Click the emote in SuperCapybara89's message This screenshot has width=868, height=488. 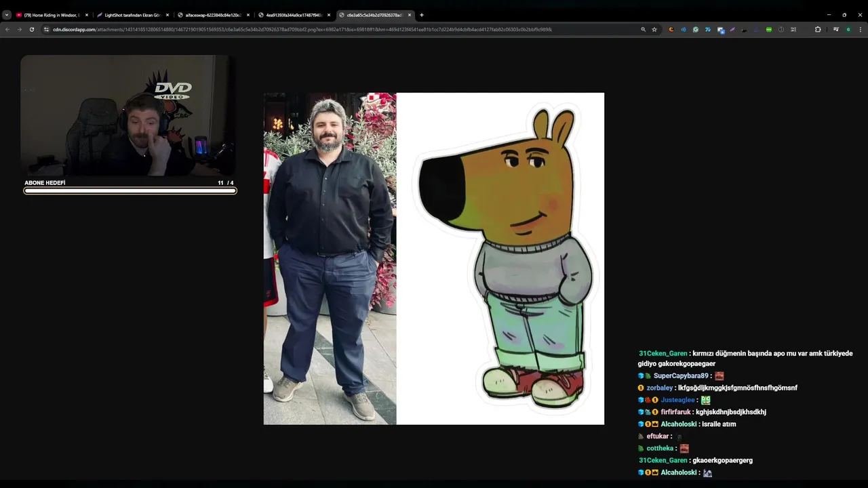[719, 376]
